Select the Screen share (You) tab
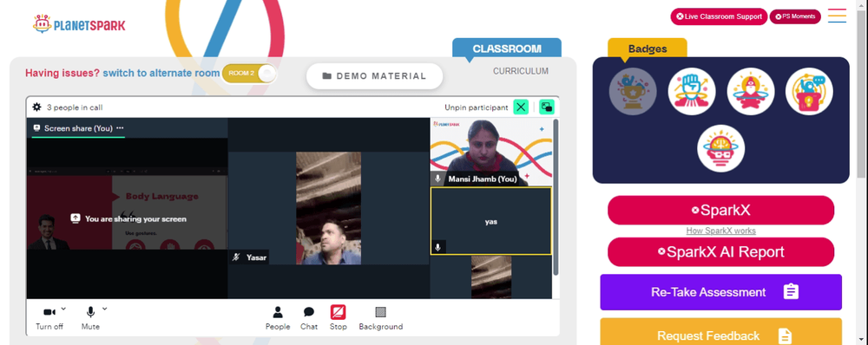868x345 pixels. [x=78, y=128]
